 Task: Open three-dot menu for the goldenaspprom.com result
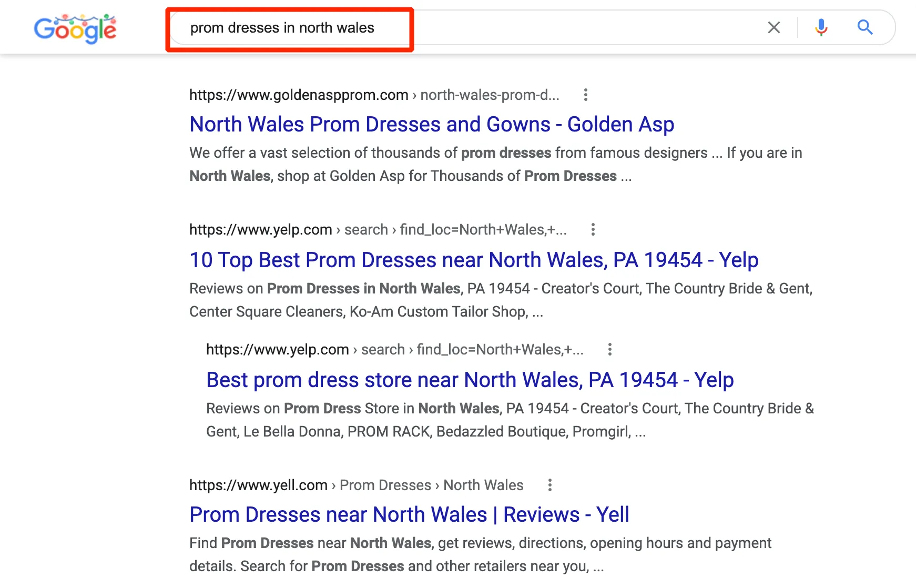[585, 95]
